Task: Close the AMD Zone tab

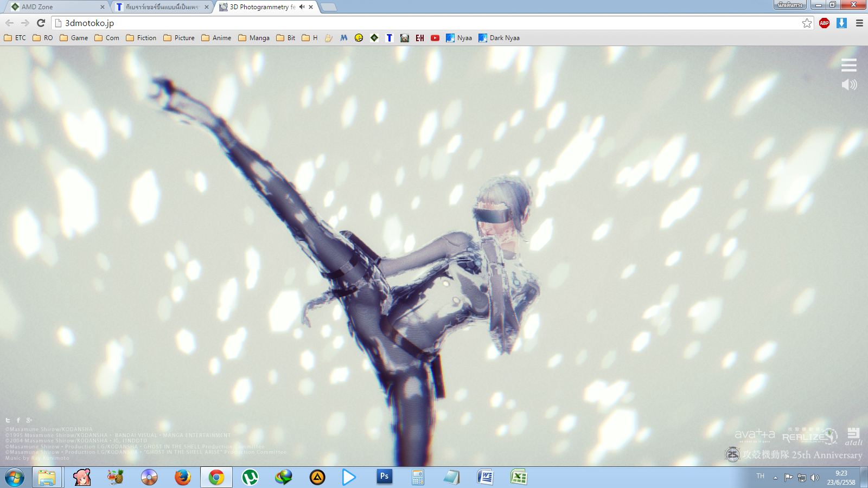Action: [x=102, y=7]
